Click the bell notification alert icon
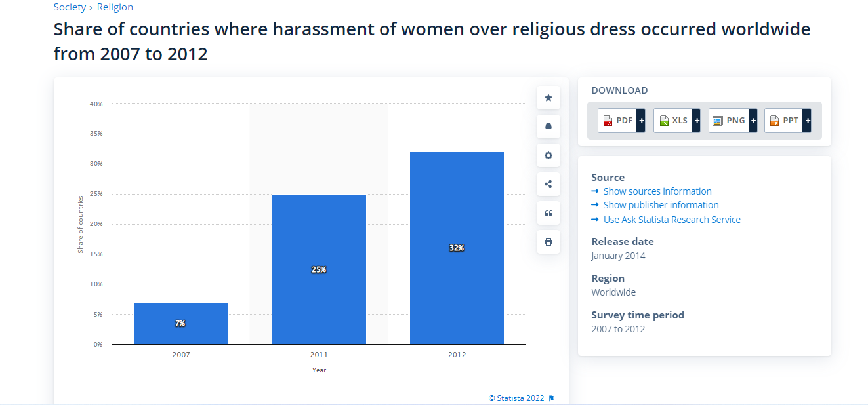The width and height of the screenshot is (868, 405). click(x=548, y=126)
